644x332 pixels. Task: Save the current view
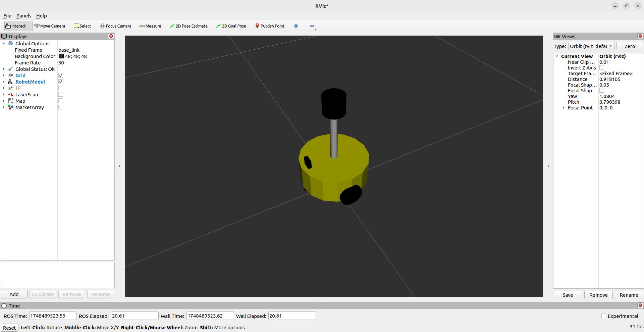[x=568, y=295]
